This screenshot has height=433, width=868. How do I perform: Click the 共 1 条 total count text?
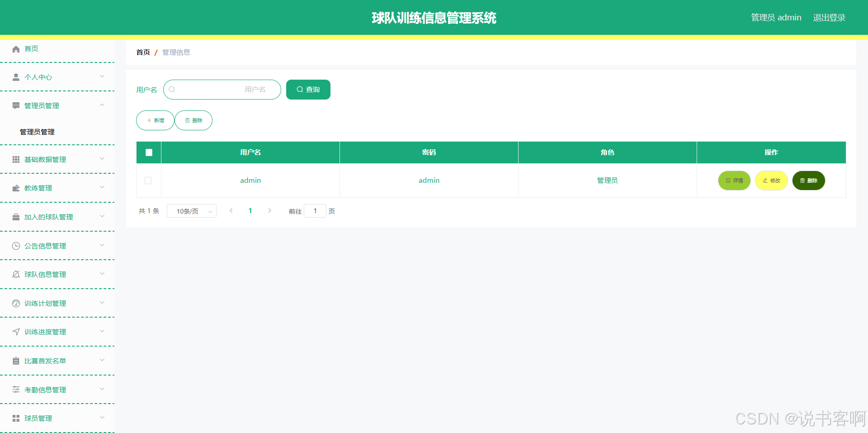coord(149,211)
